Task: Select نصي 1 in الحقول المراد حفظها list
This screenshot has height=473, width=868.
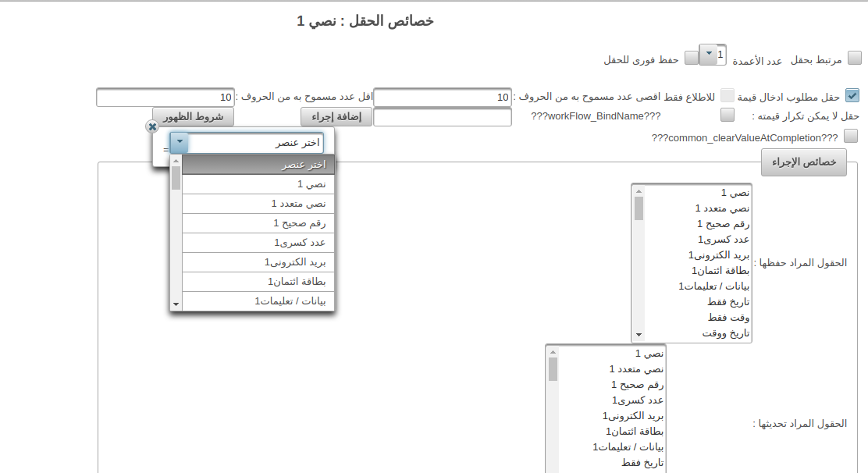Action: (x=698, y=193)
